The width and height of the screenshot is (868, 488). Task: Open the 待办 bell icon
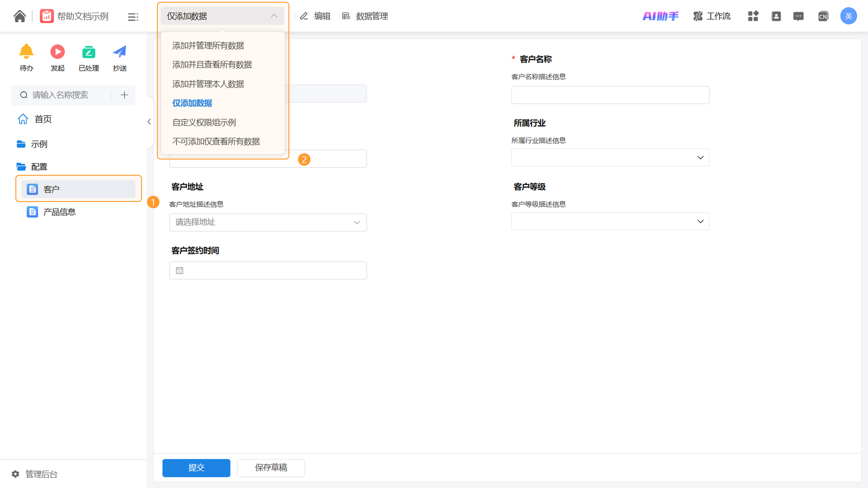26,52
